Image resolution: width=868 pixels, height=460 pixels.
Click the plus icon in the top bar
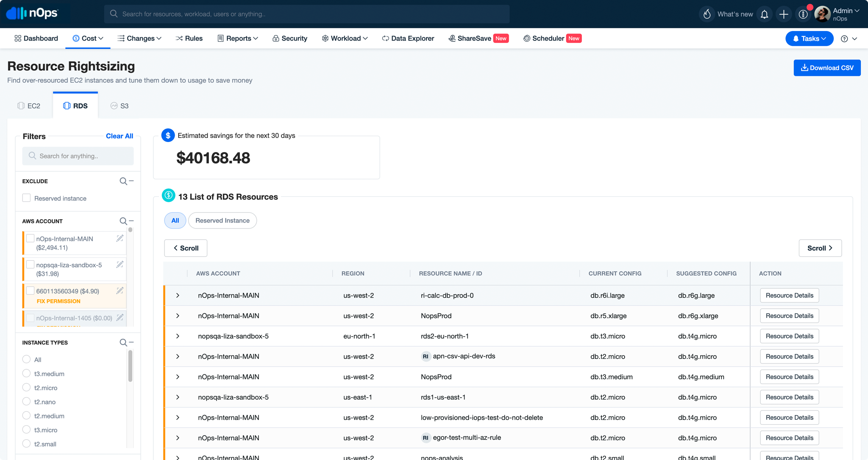pos(784,14)
